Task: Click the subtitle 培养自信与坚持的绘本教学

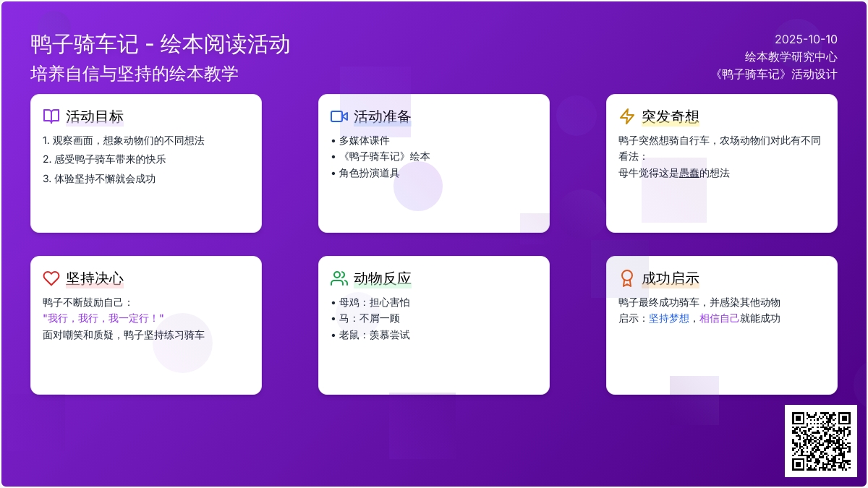Action: click(135, 74)
